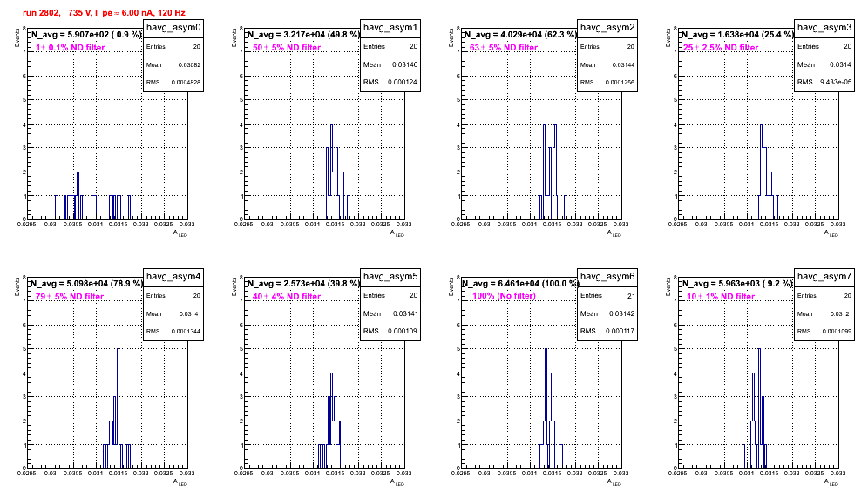Image resolution: width=868 pixels, height=498 pixels.
Task: Click the red run 2802 title text
Action: pyautogui.click(x=104, y=12)
